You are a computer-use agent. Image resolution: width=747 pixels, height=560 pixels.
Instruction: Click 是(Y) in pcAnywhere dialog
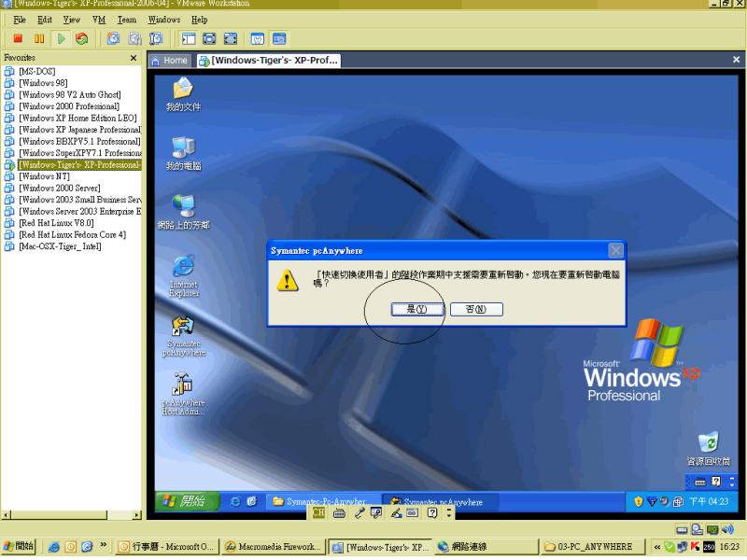[x=416, y=309]
